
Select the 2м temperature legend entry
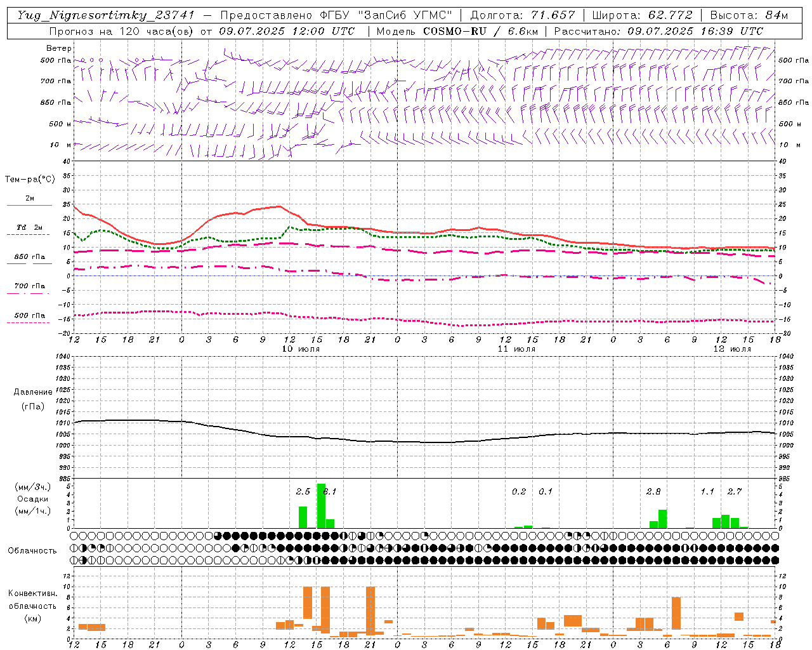click(x=30, y=199)
